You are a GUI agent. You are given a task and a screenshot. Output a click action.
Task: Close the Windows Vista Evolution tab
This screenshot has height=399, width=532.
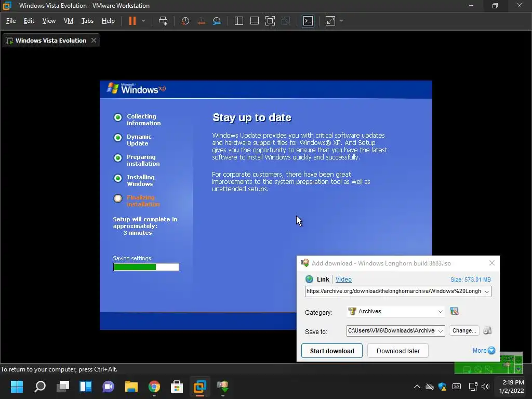click(94, 41)
